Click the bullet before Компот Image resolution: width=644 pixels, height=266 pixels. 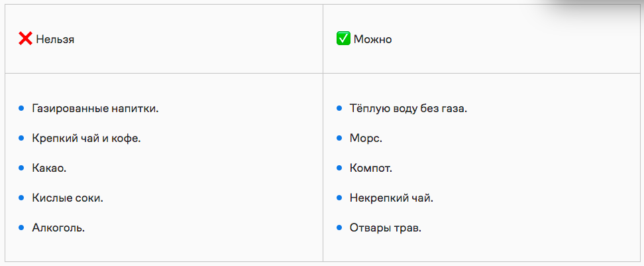tap(340, 168)
